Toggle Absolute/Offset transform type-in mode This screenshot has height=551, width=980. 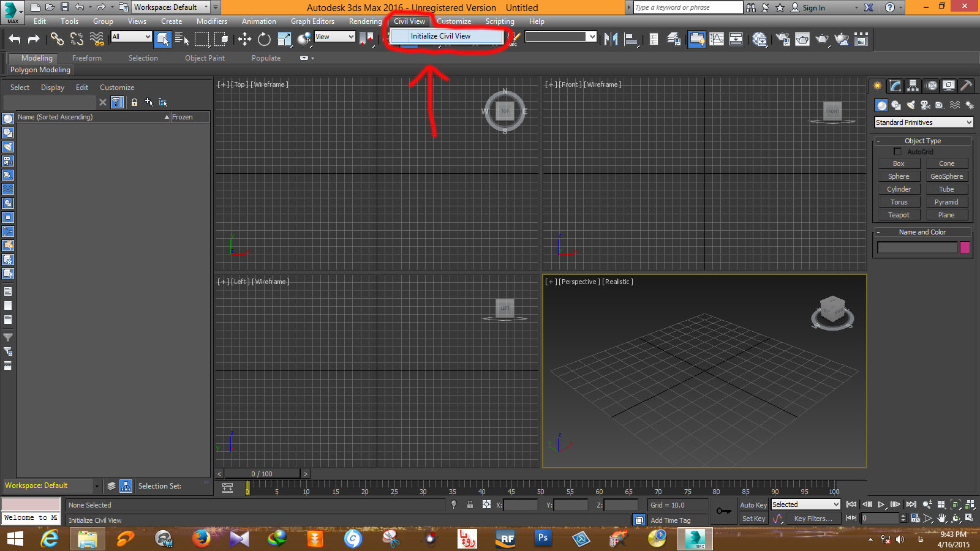[486, 505]
